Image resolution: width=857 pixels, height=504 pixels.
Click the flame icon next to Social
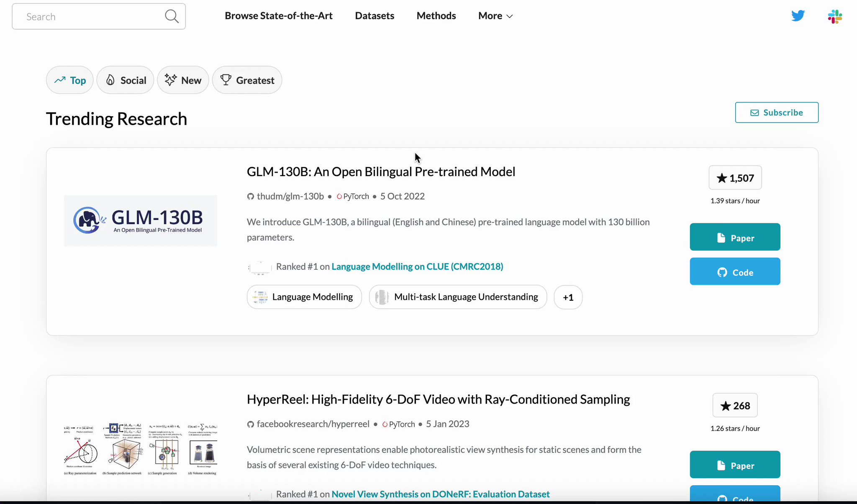point(110,79)
